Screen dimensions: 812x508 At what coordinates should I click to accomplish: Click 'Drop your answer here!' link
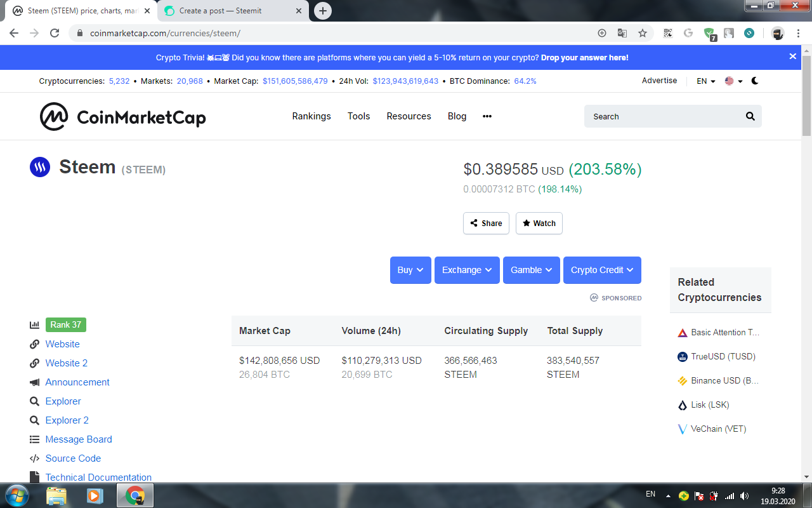point(585,57)
